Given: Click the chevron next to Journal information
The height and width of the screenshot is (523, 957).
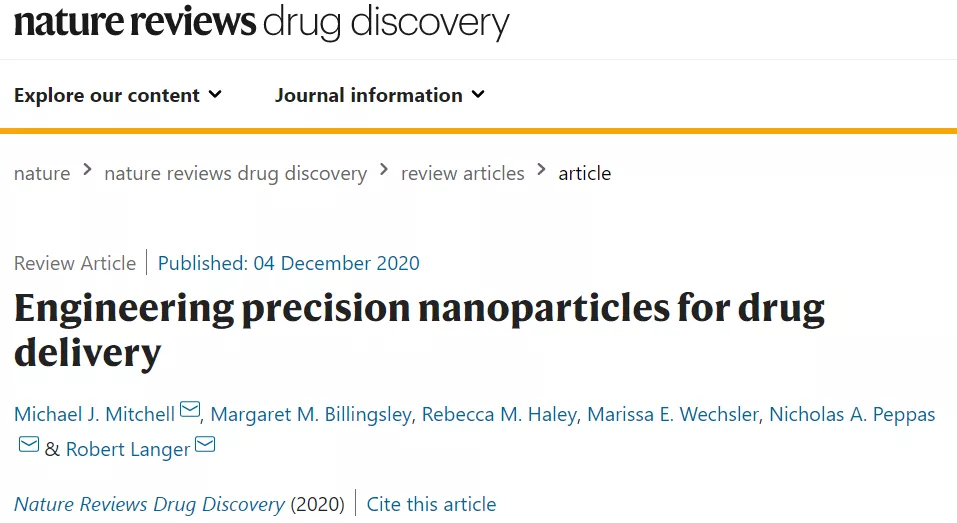Looking at the screenshot, I should click(x=478, y=95).
